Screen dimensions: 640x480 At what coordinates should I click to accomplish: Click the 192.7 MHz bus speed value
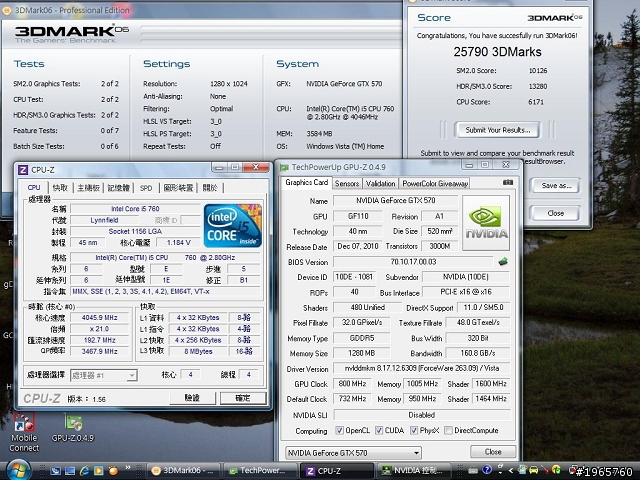(99, 340)
